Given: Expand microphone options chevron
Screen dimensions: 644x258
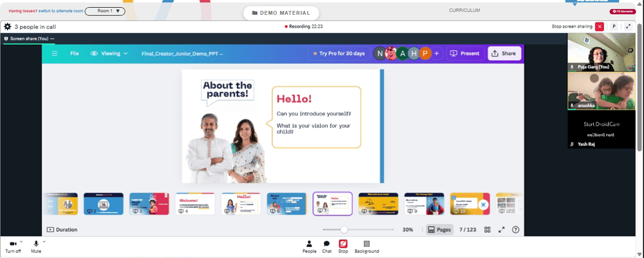Looking at the screenshot, I should (x=44, y=241).
